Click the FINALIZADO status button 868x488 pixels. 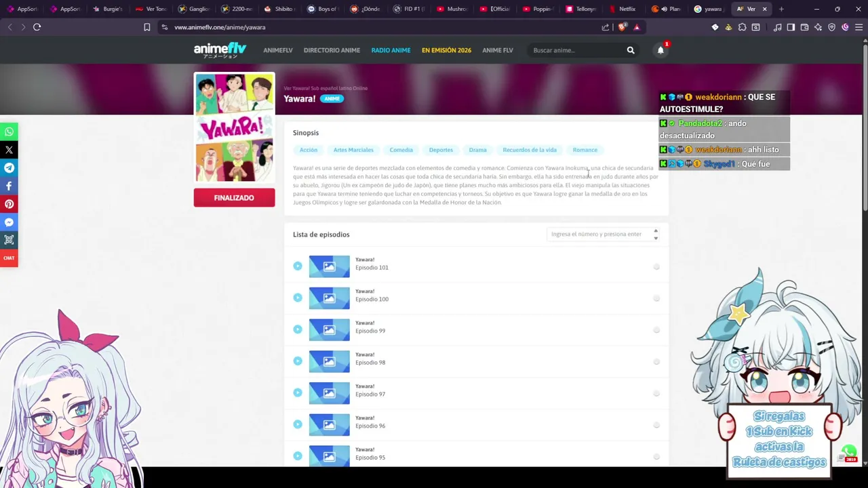pyautogui.click(x=234, y=198)
